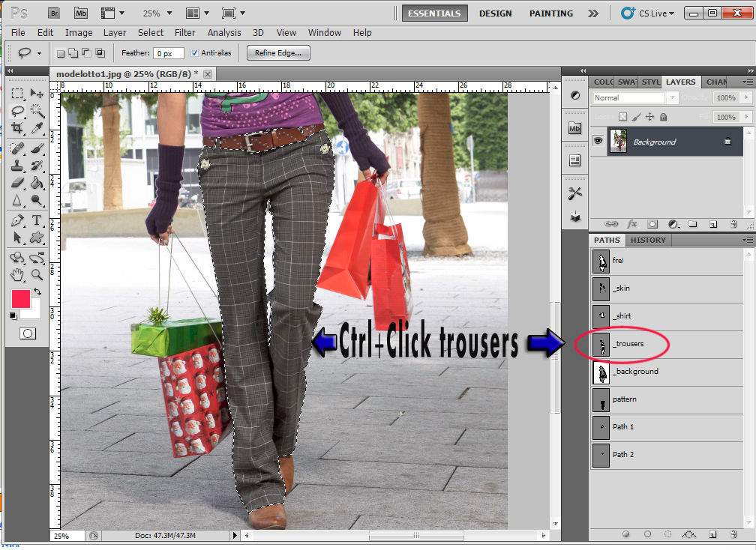Swap foreground and background colors
The image size is (756, 550).
click(37, 291)
